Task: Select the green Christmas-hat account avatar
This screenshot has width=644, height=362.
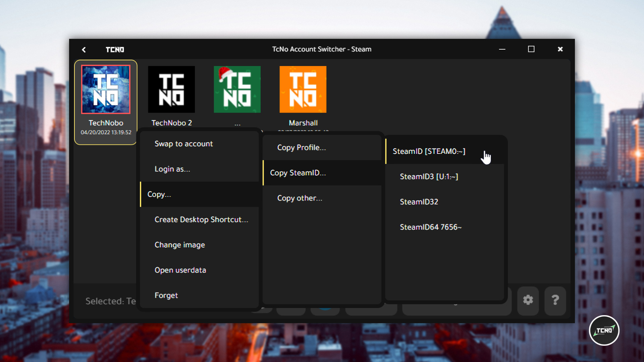Action: click(x=237, y=89)
